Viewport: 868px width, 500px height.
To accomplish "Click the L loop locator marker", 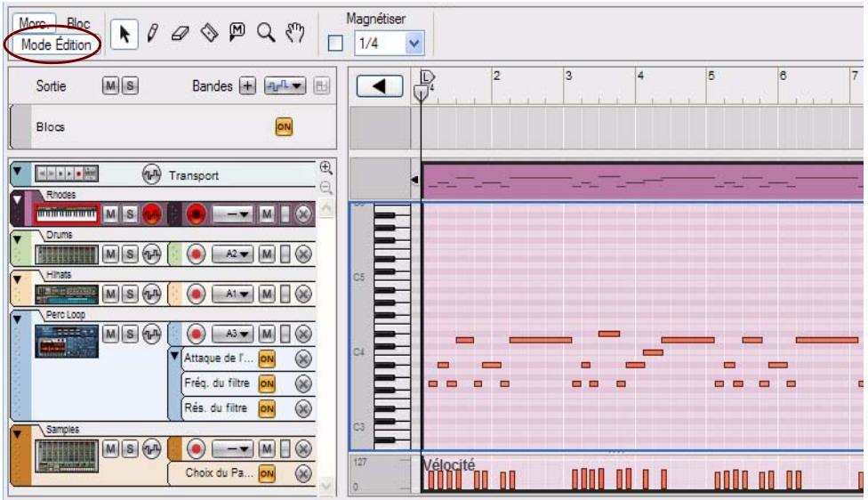I will click(x=428, y=77).
